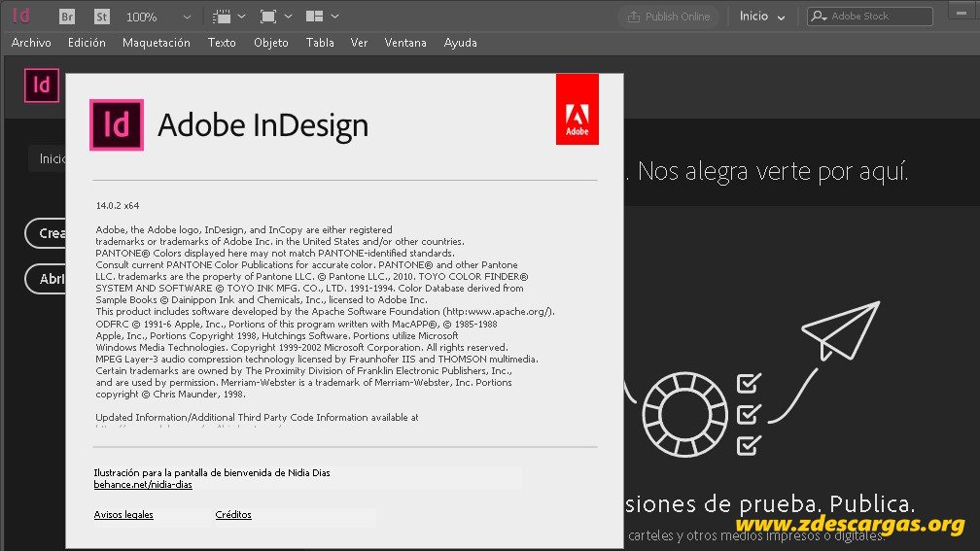980x551 pixels.
Task: Click the View Options icon in the top bar
Action: (222, 17)
